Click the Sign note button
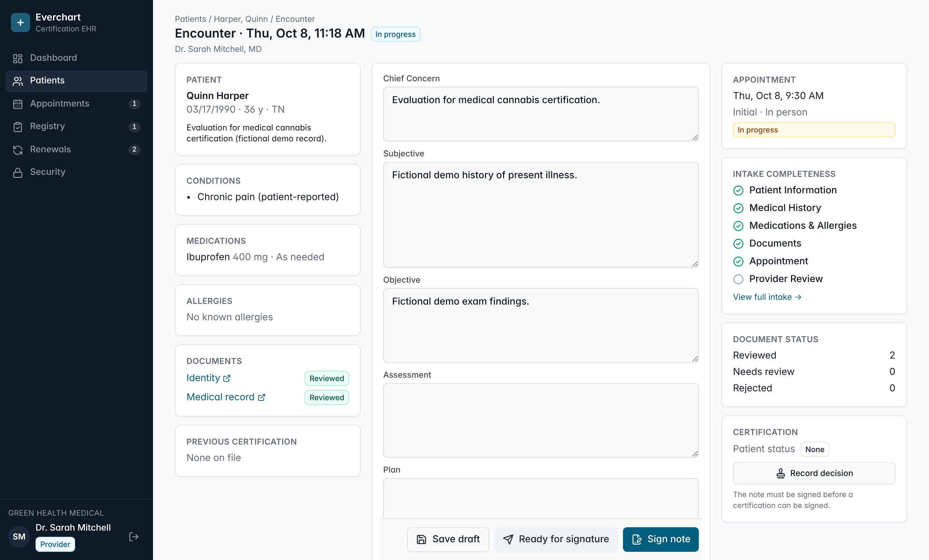Screen dimensions: 929x560 661,539
